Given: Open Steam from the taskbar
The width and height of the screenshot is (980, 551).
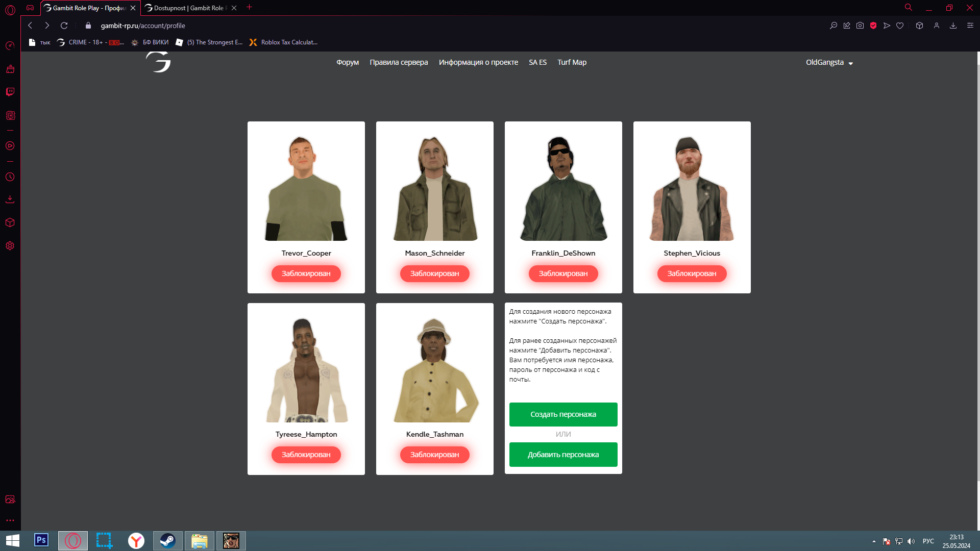Looking at the screenshot, I should (x=167, y=540).
